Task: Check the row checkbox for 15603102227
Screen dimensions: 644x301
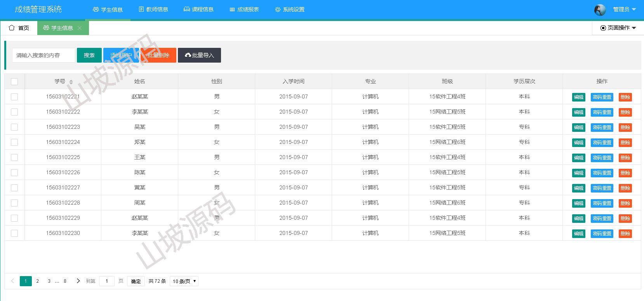Action: 14,188
